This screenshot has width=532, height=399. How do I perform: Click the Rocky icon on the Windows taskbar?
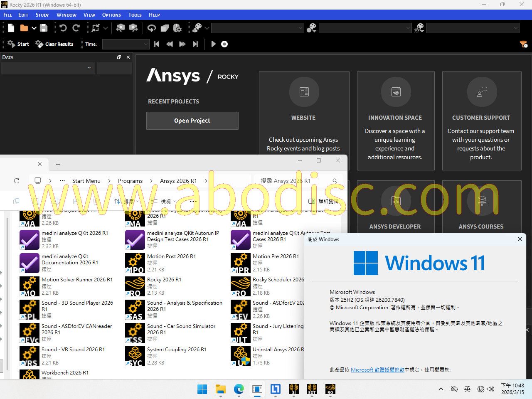tap(330, 389)
